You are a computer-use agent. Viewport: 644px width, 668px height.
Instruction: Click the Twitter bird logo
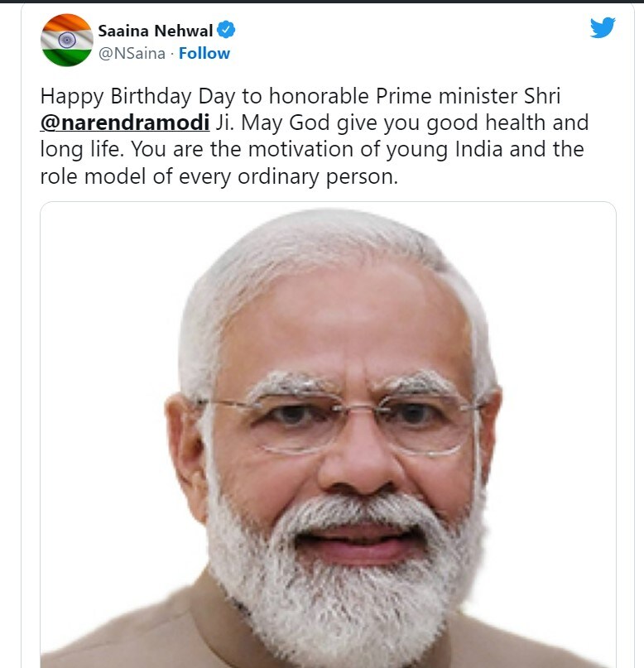[603, 28]
